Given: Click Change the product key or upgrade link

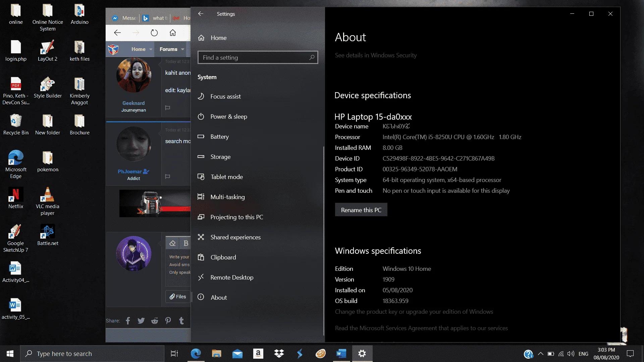Looking at the screenshot, I should [x=414, y=312].
